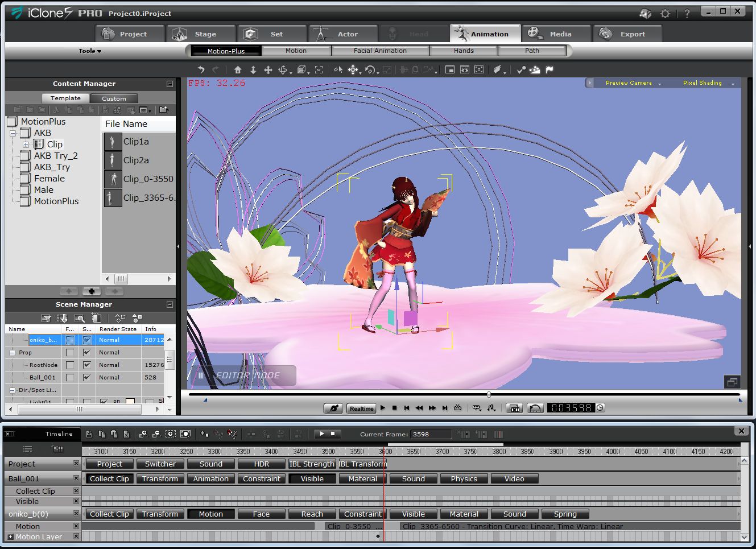756x549 pixels.
Task: Toggle Show checkbox for Ball_001 row
Action: pos(86,377)
